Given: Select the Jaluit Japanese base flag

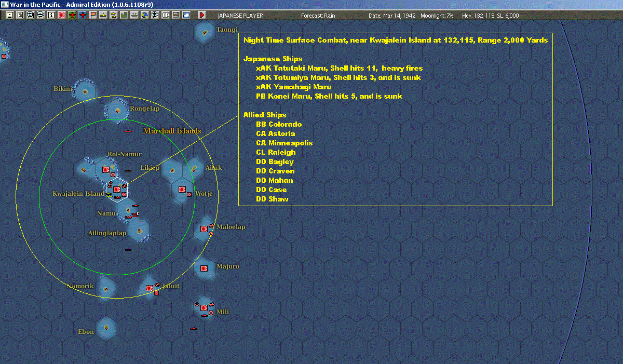Looking at the screenshot, I should [150, 288].
